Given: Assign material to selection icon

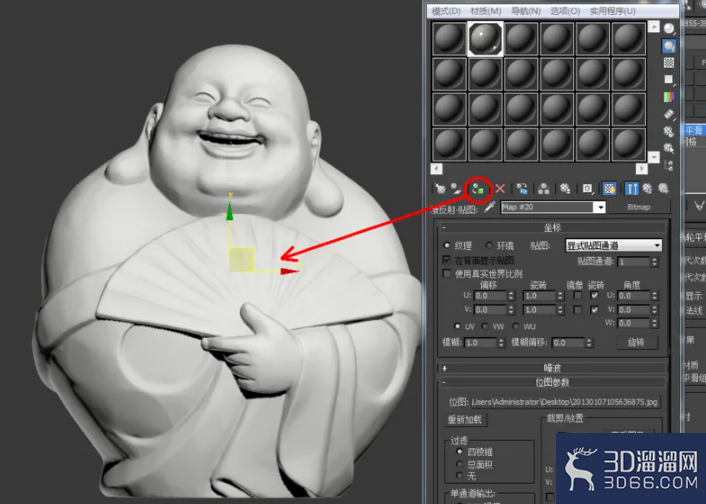Looking at the screenshot, I should 478,189.
